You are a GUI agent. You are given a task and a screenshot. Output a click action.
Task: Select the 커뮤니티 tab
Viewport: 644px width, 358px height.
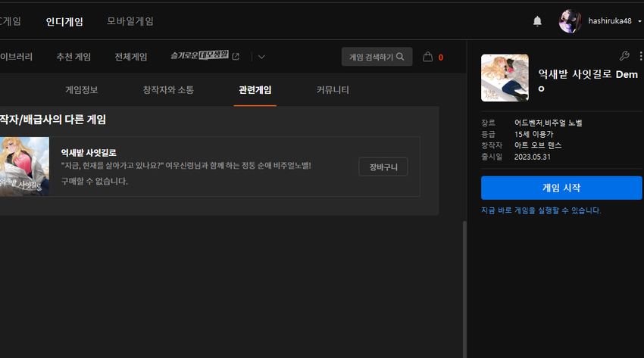[x=333, y=90]
